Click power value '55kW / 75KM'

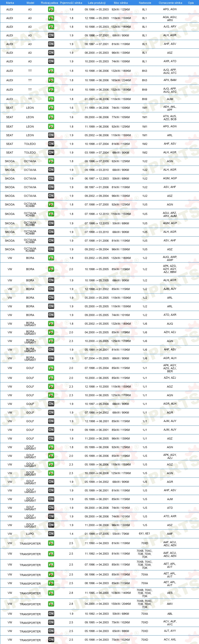coord(121,534)
